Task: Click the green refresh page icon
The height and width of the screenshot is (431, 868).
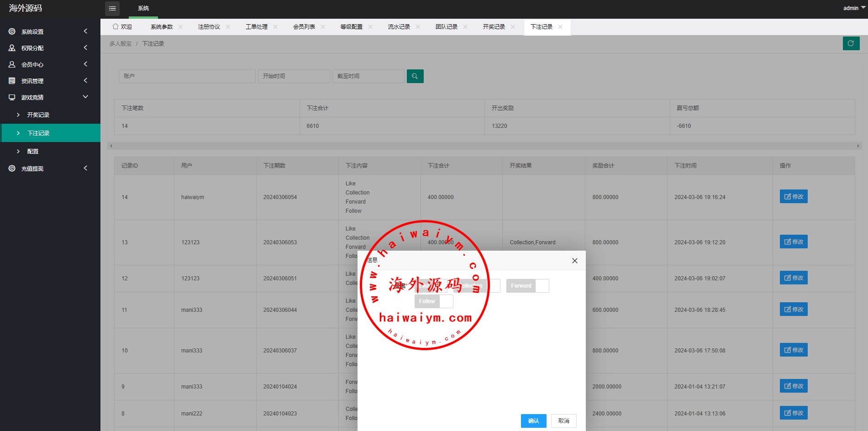Action: (851, 43)
